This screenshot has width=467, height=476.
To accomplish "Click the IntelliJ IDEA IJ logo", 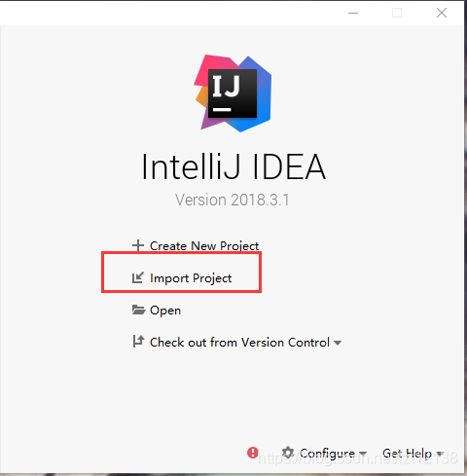I will [233, 93].
